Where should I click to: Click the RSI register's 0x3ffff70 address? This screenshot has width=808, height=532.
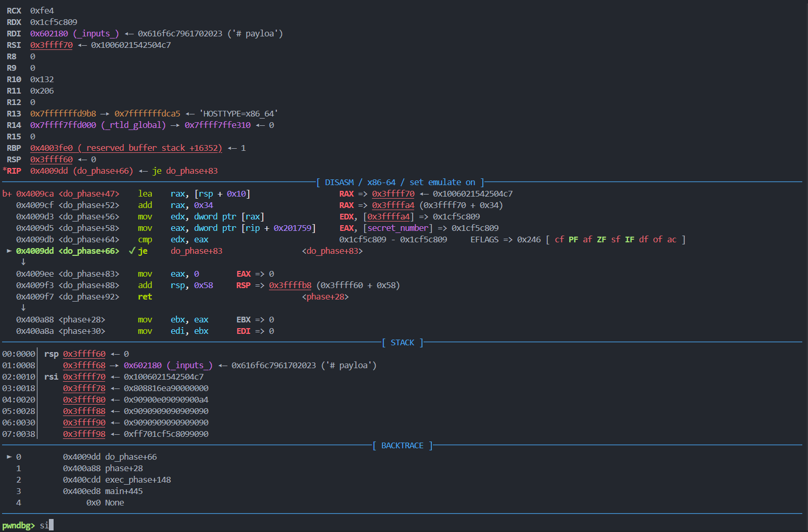pyautogui.click(x=51, y=45)
